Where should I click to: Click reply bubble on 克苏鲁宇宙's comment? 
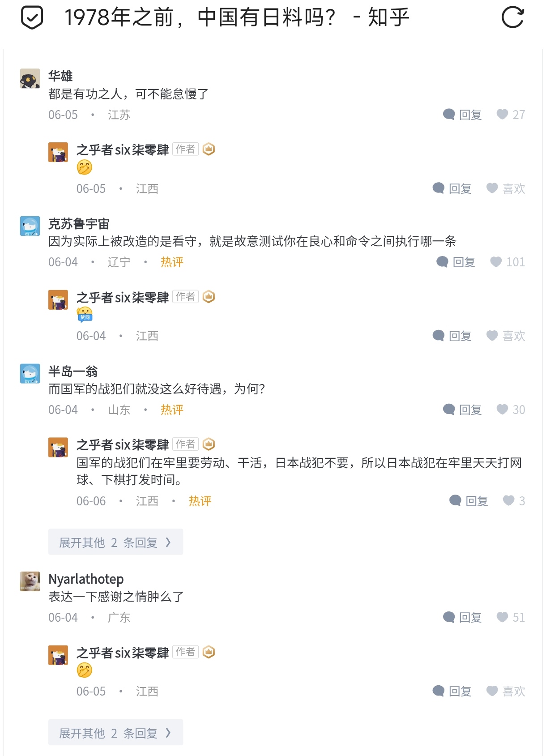pos(456,262)
